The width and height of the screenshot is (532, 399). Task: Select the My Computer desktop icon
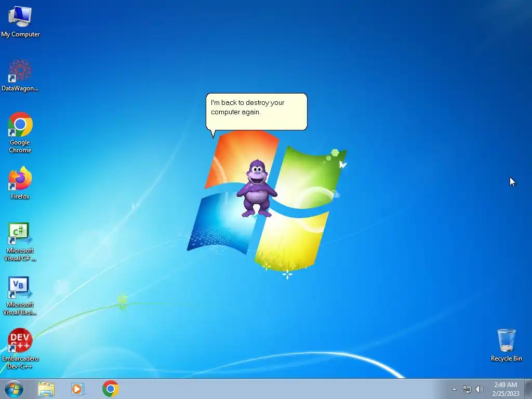20,21
